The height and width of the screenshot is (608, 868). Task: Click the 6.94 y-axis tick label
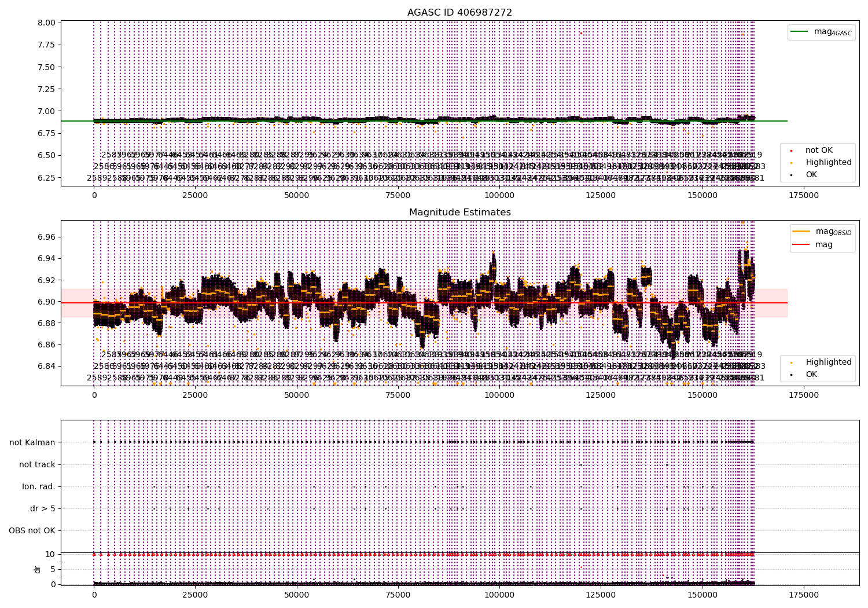pos(47,259)
